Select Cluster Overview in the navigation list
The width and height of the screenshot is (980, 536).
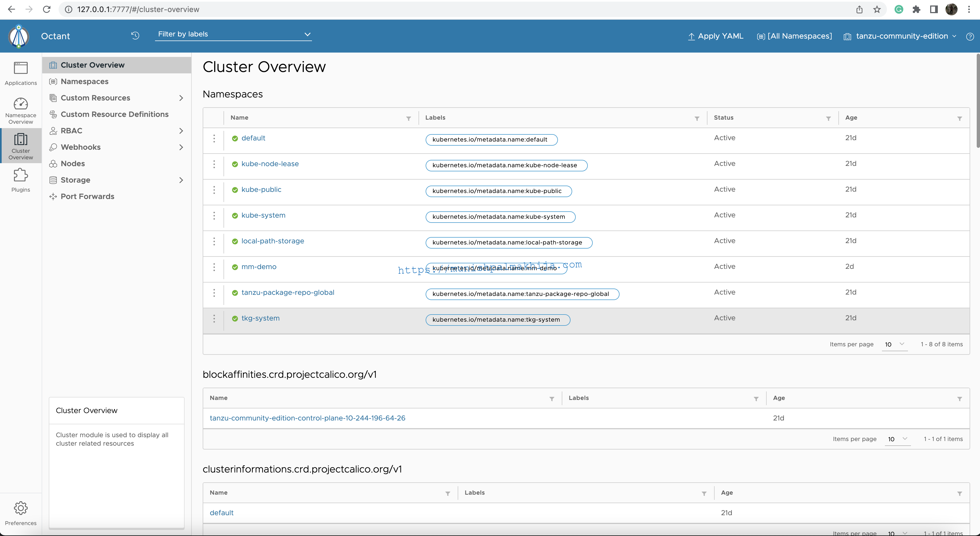117,65
